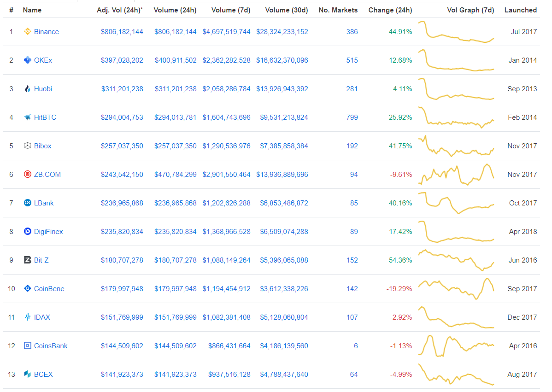Sort by Change (24h) column header
The width and height of the screenshot is (552, 392).
(x=390, y=10)
